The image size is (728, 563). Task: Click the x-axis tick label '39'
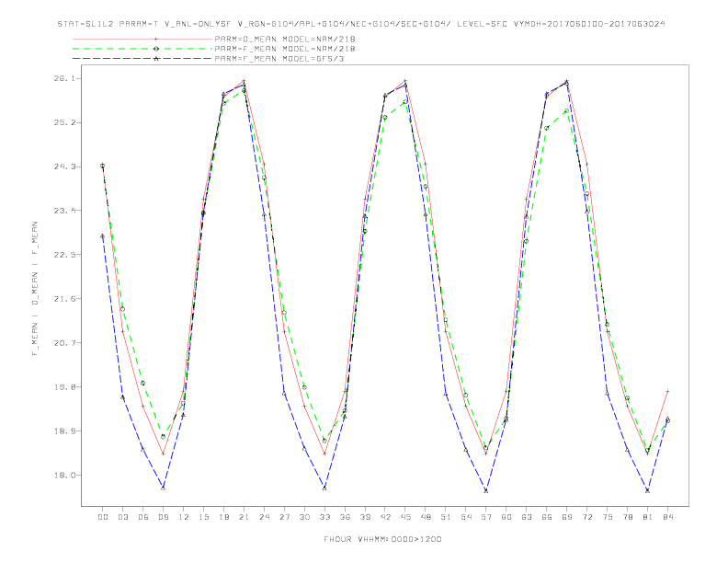[365, 517]
